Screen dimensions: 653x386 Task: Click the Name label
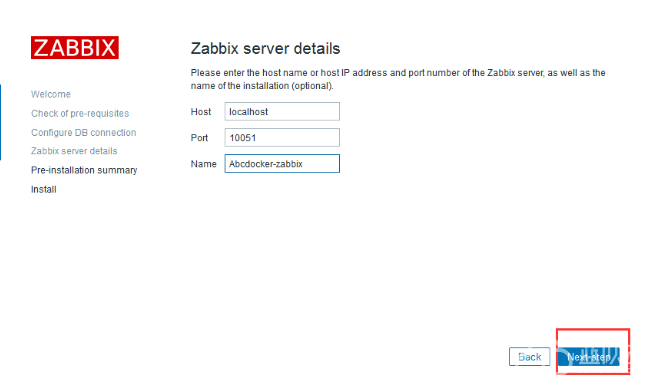tap(203, 164)
